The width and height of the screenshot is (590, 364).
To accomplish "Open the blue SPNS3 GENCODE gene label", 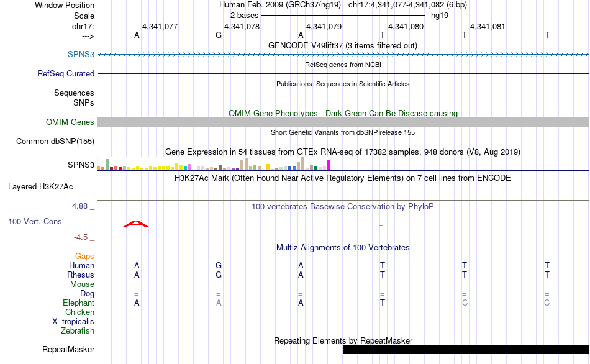I will click(81, 54).
